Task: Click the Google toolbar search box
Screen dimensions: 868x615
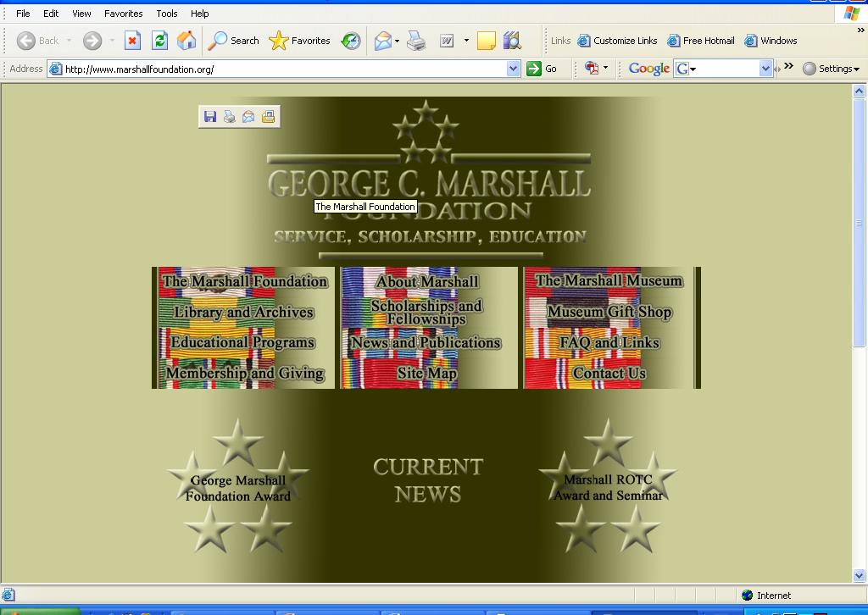Action: click(x=724, y=69)
